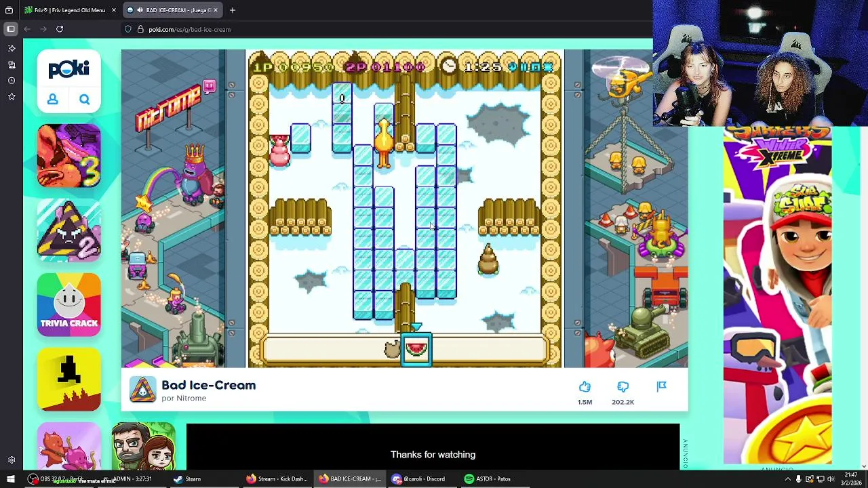Close the Friv Legend Old Menu tab

(x=114, y=10)
